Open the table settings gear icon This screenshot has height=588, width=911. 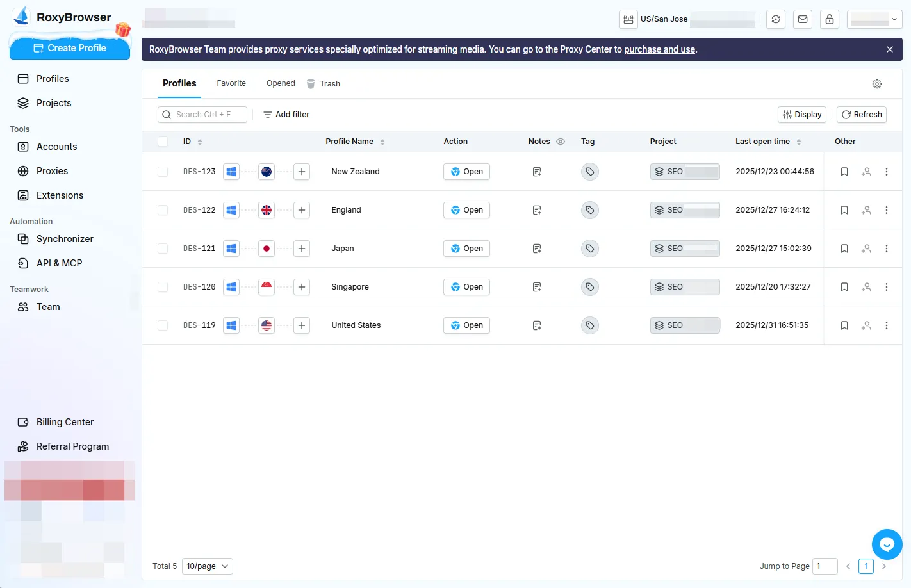tap(876, 84)
